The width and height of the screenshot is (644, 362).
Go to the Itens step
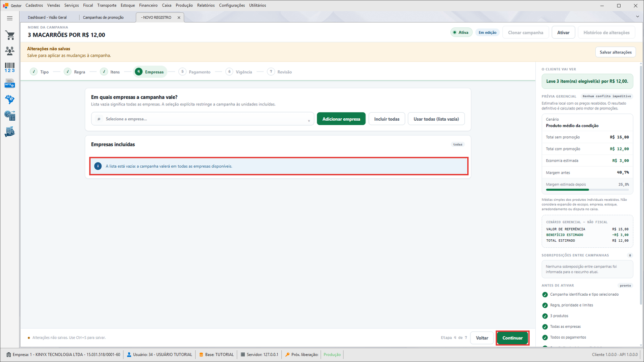click(110, 72)
